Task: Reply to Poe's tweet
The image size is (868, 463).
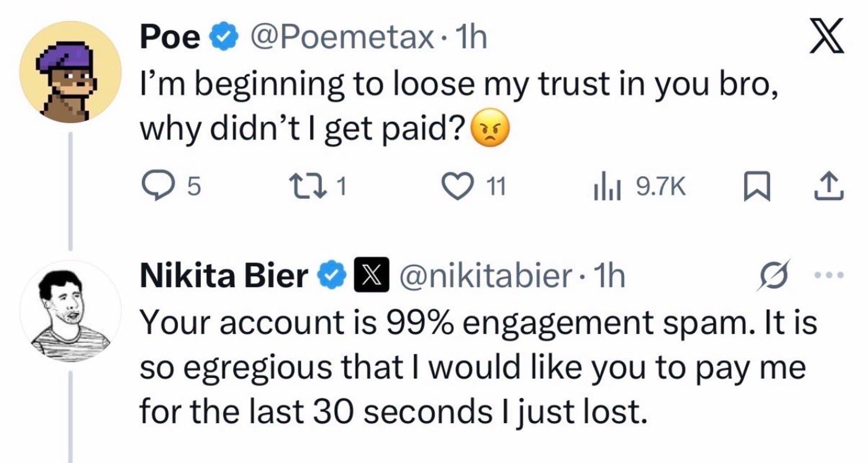Action: coord(157,187)
